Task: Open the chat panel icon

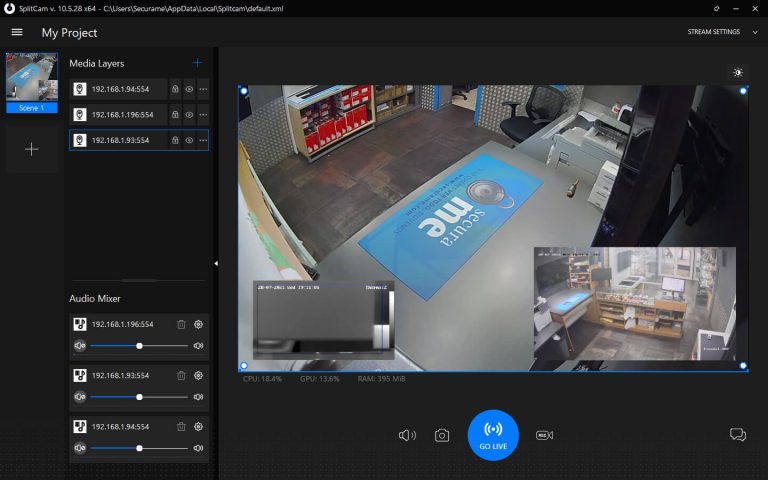Action: coord(738,434)
